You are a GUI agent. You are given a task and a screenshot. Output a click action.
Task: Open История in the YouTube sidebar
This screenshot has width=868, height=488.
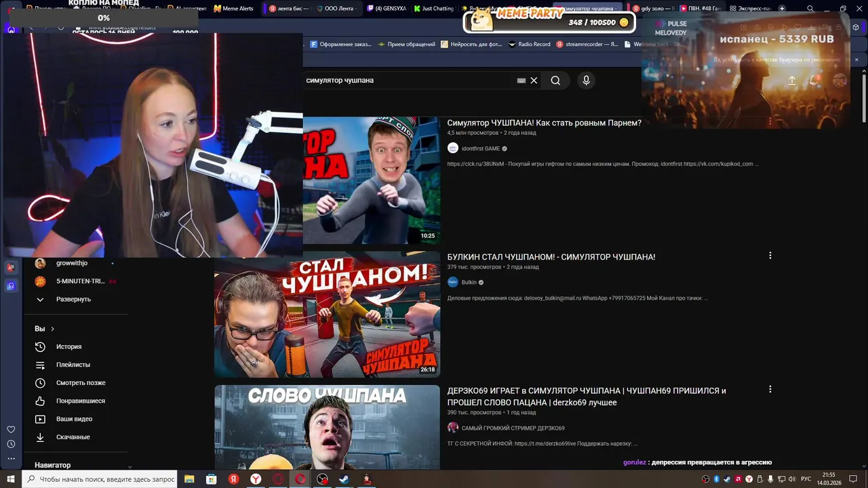pos(68,346)
